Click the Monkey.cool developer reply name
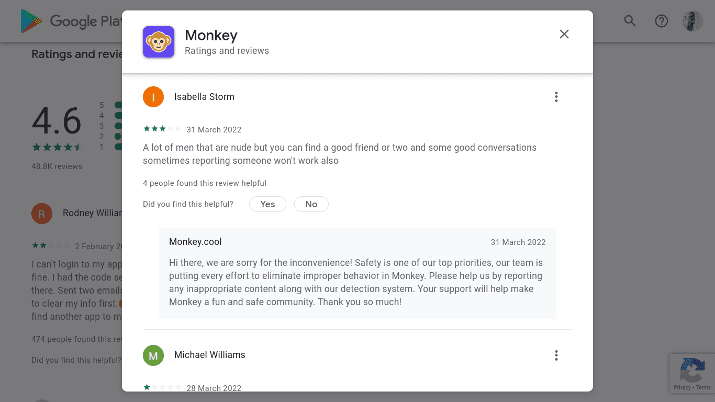Screen dimensions: 715x402 194,242
